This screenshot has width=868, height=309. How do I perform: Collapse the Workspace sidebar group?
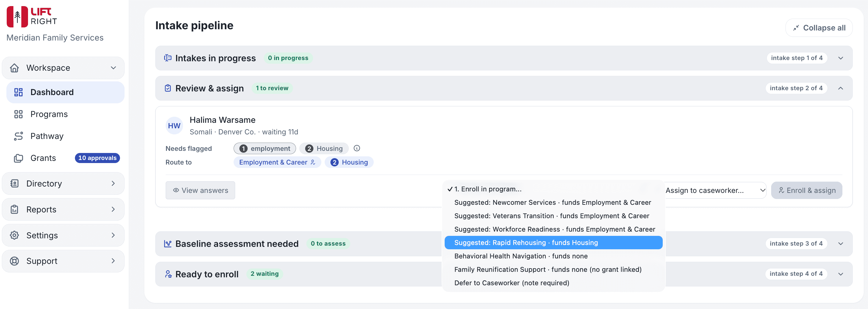113,68
